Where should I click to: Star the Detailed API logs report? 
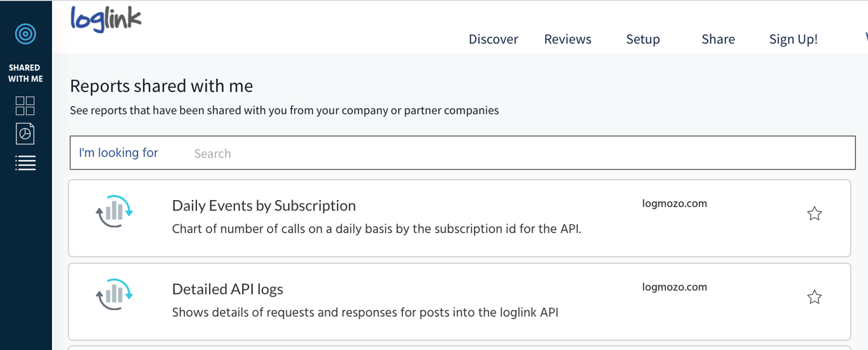point(814,297)
